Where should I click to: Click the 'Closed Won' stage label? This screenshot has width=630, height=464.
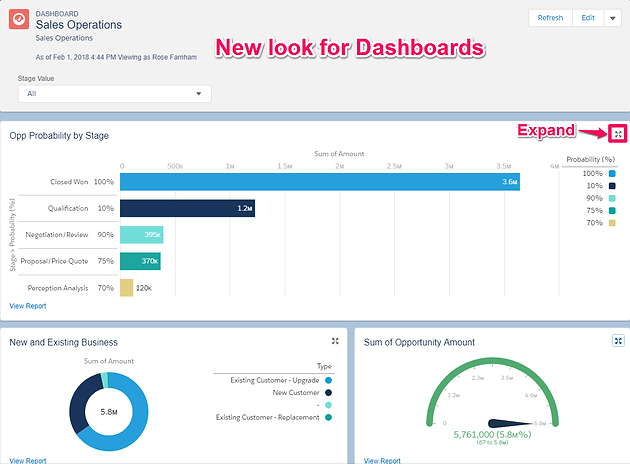(x=69, y=182)
